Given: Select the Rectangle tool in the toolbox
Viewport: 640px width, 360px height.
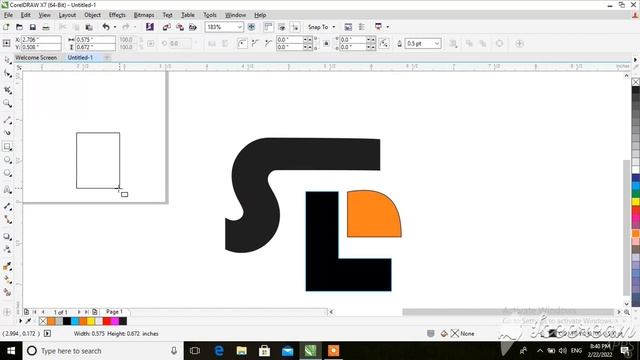Looking at the screenshot, I should click(7, 146).
